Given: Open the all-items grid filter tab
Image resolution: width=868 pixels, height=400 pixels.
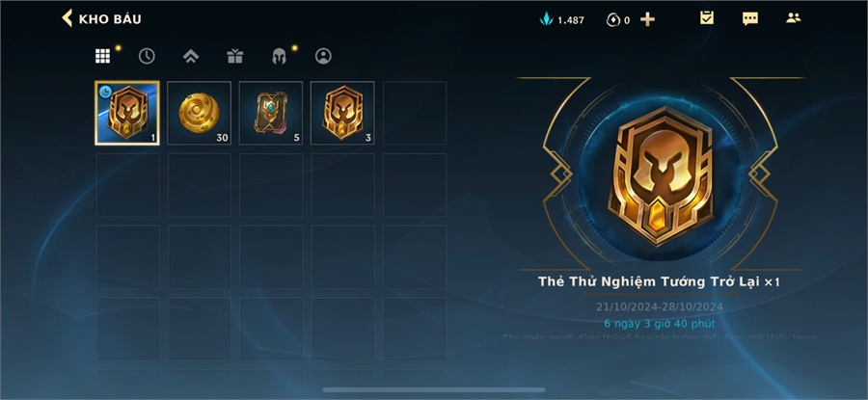Looking at the screenshot, I should pyautogui.click(x=102, y=56).
